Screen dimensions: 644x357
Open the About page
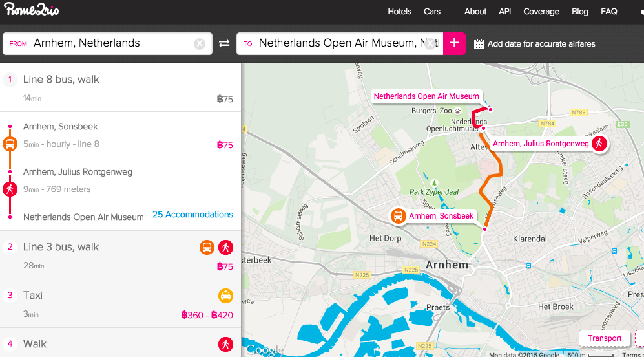pos(475,12)
